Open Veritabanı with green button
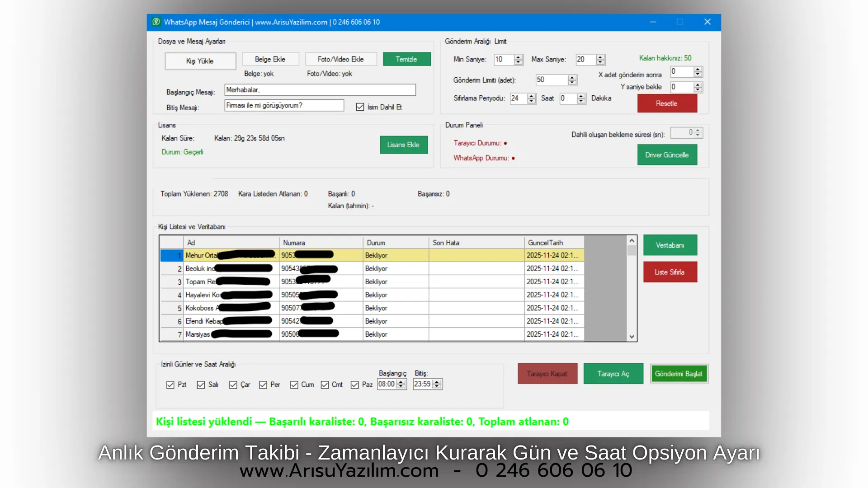The image size is (868, 488). point(670,245)
